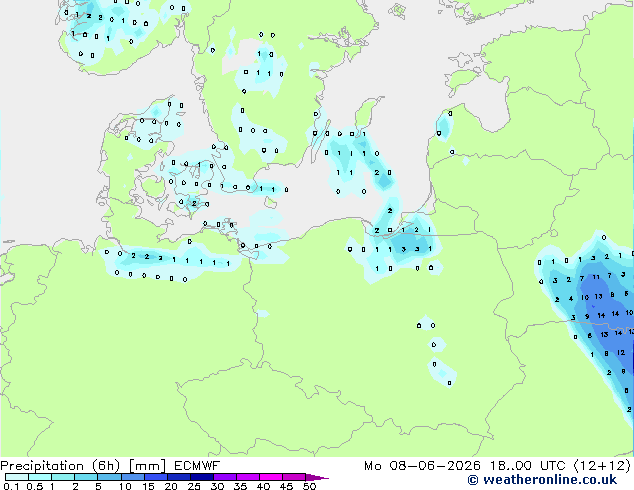634x490 pixels.
Task: Click the 40–45 mm magenta legend swatch
Action: (271, 477)
